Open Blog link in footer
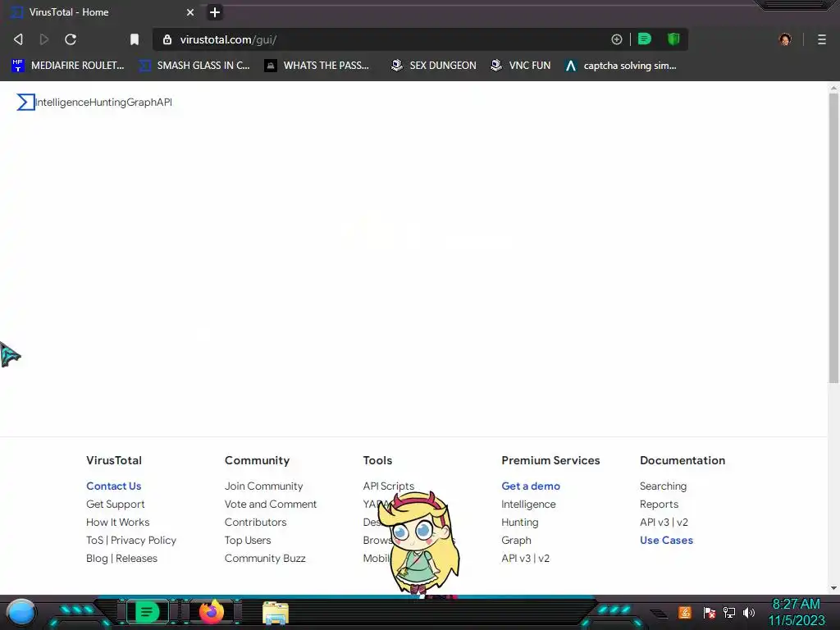The width and height of the screenshot is (840, 630). coord(97,558)
